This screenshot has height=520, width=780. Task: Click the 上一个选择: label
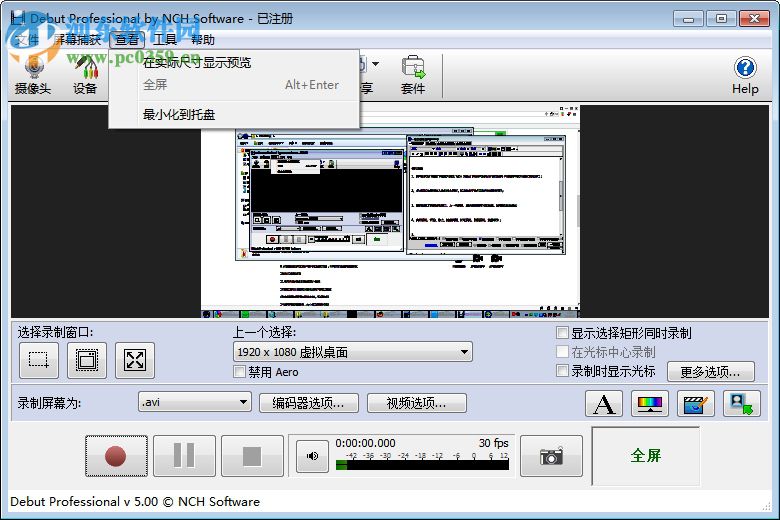tap(265, 332)
